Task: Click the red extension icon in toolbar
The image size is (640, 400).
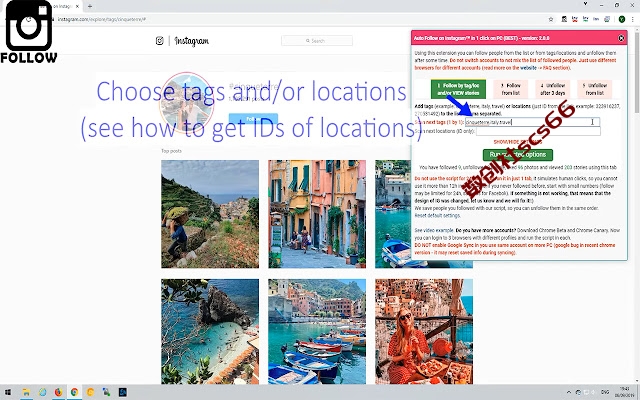Action: click(575, 19)
